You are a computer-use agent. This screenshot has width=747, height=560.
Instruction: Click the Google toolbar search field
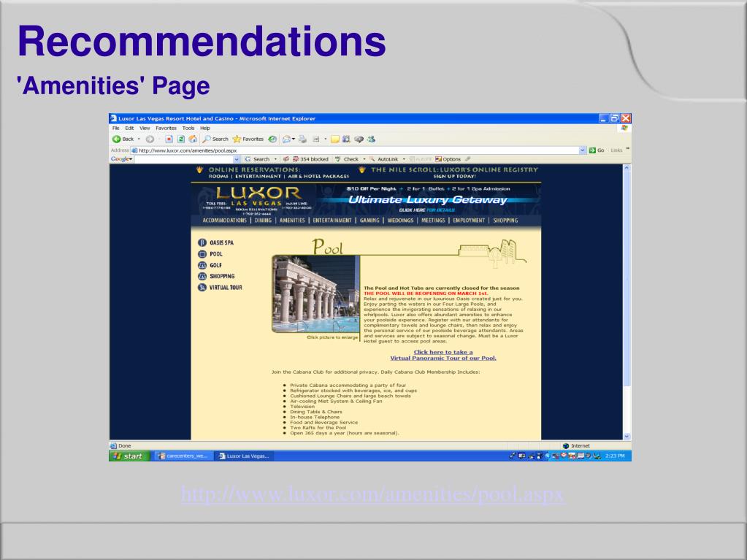point(184,159)
